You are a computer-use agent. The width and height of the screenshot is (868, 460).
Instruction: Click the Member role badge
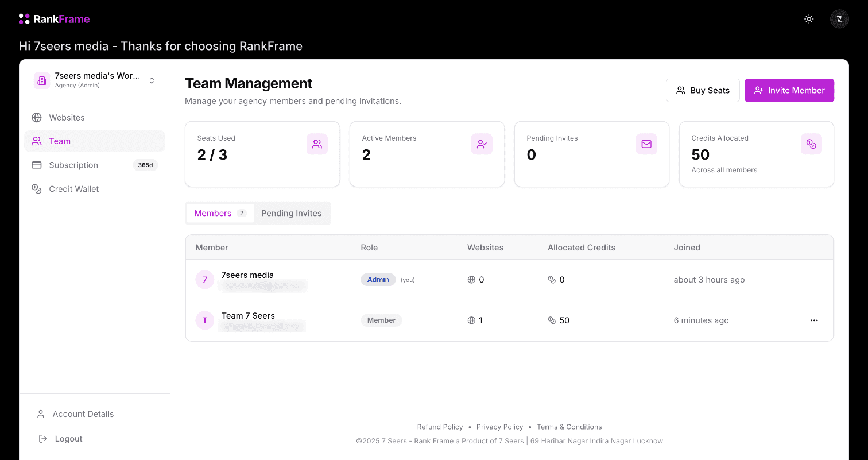(381, 320)
